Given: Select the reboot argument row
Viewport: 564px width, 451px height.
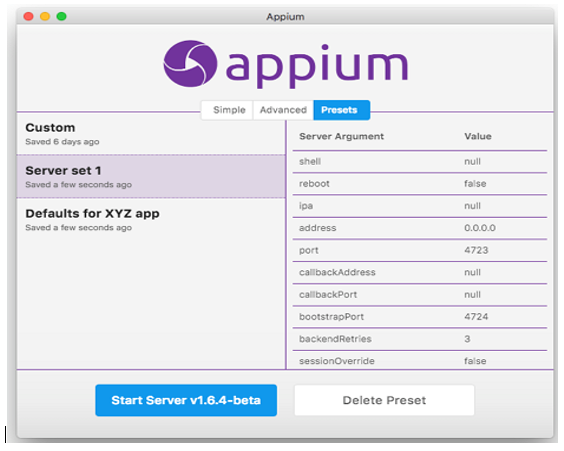Looking at the screenshot, I should coord(420,184).
